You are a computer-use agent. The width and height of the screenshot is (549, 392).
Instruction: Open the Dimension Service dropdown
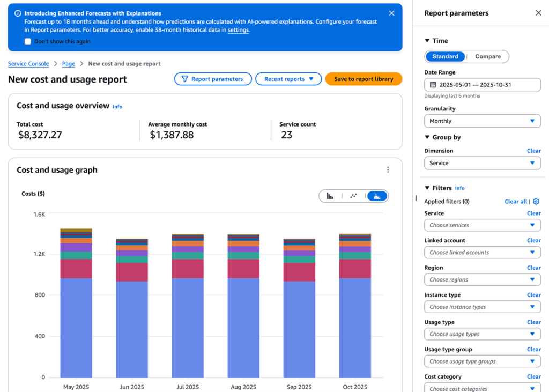[x=483, y=163]
